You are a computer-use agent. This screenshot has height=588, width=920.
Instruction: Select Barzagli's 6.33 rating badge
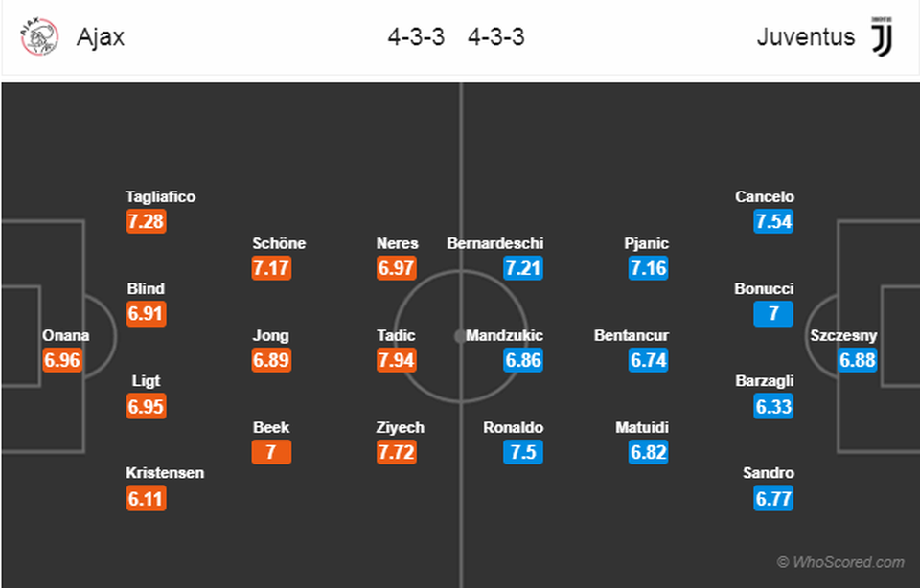[773, 406]
